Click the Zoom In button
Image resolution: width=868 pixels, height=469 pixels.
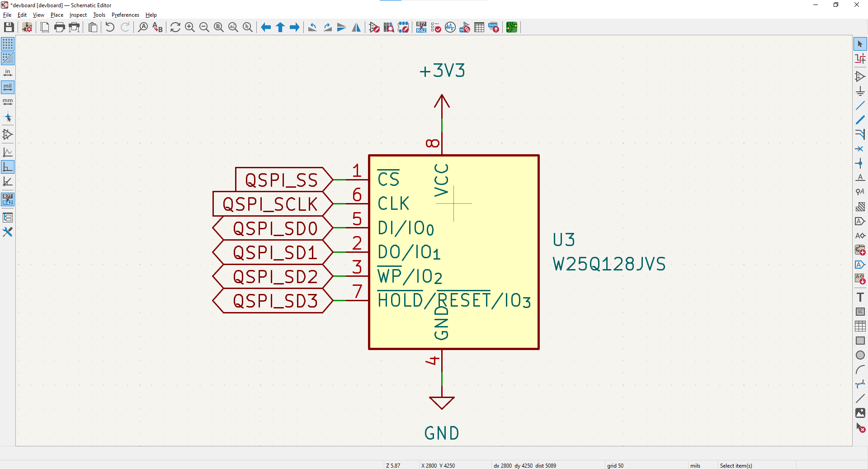coord(190,28)
